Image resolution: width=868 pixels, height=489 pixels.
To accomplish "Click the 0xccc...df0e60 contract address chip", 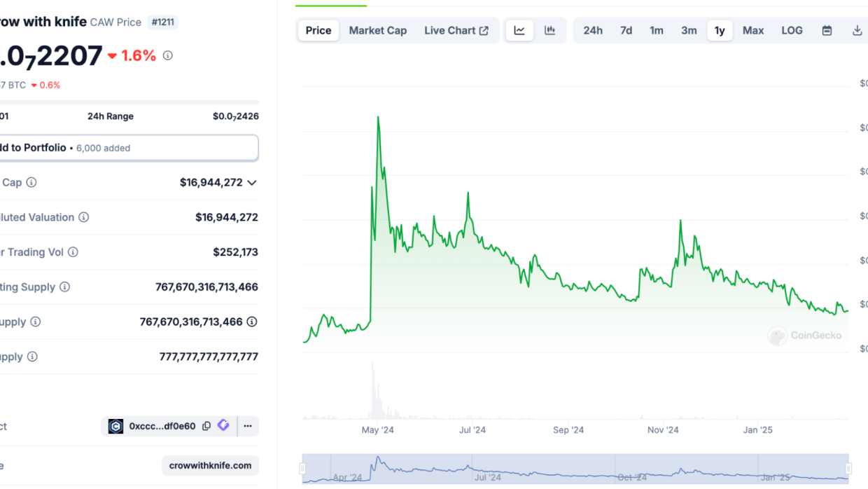I will [x=162, y=426].
